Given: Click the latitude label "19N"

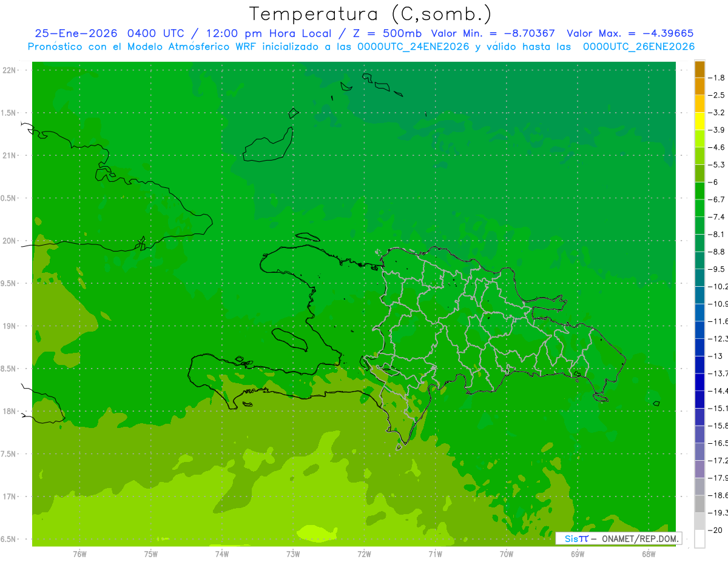Looking at the screenshot, I should (9, 326).
